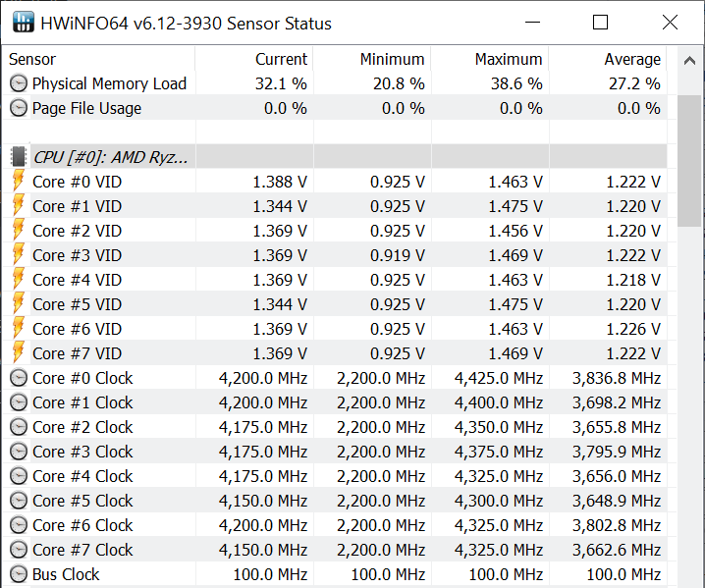
Task: Click the Page File Usage sensor icon
Action: click(x=19, y=109)
